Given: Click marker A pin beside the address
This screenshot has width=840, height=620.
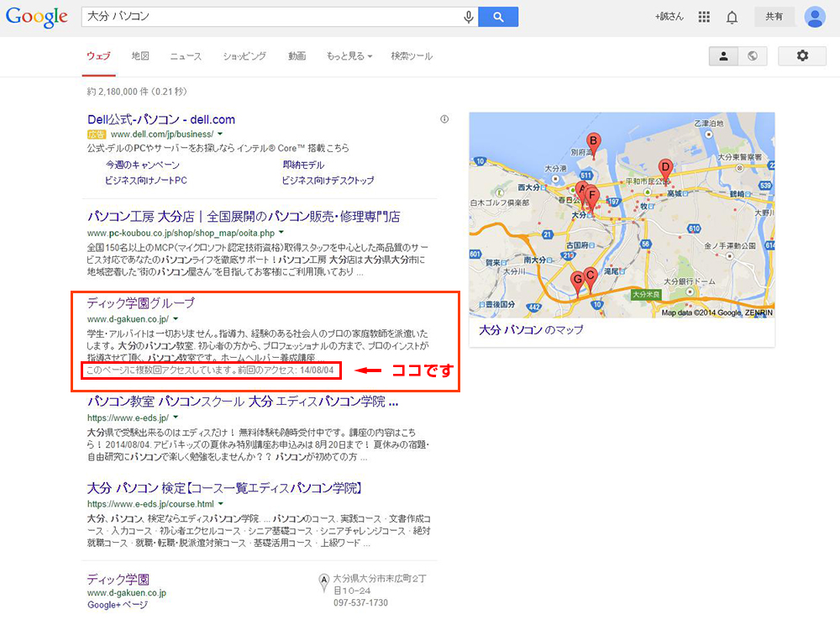Looking at the screenshot, I should (323, 582).
